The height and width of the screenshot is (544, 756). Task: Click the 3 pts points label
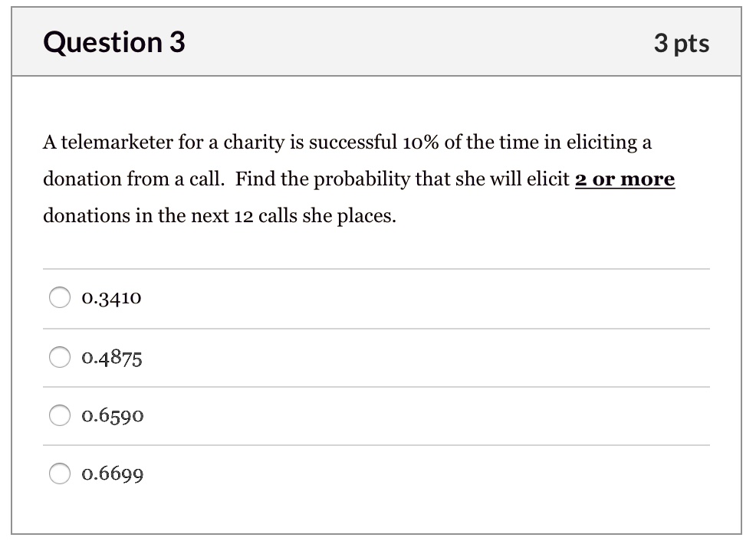point(682,43)
